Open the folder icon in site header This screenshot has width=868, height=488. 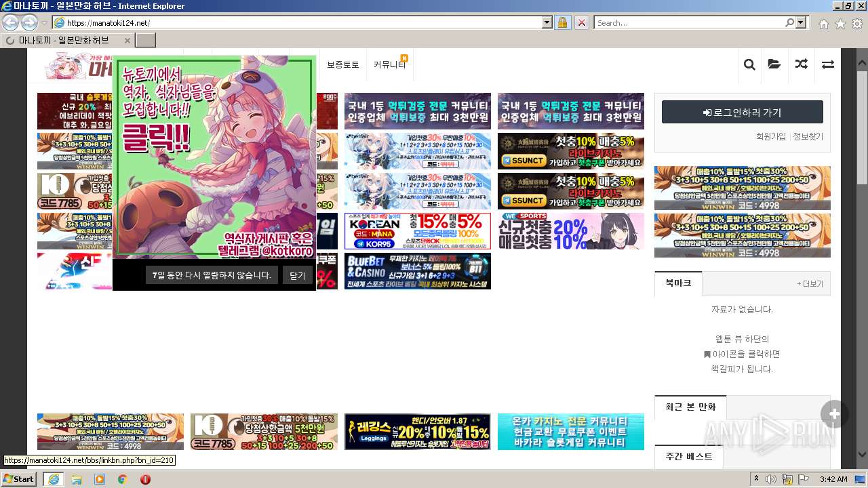coord(774,64)
